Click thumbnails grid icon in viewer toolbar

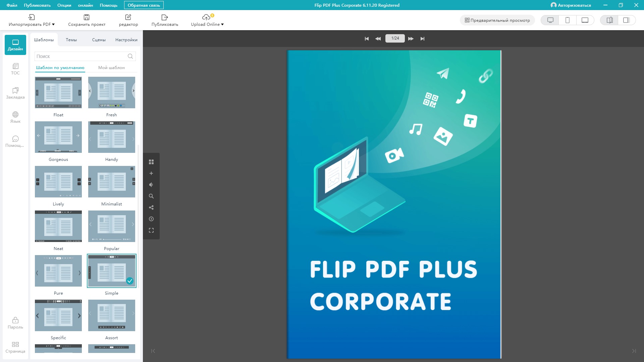point(151,162)
